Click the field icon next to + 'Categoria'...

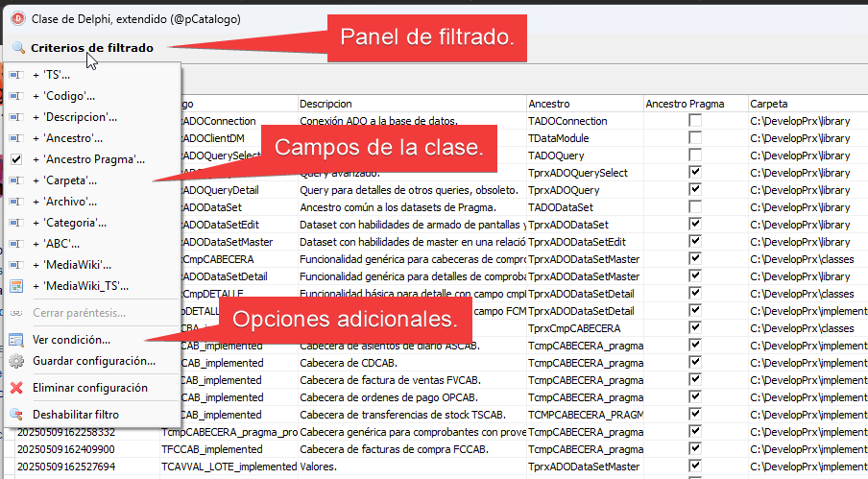[x=16, y=223]
